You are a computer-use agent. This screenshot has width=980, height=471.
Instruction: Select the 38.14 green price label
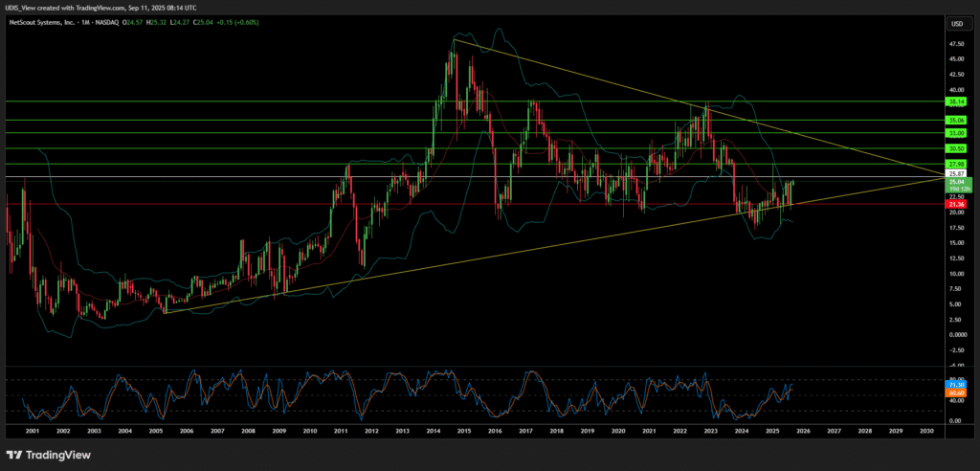click(x=956, y=101)
